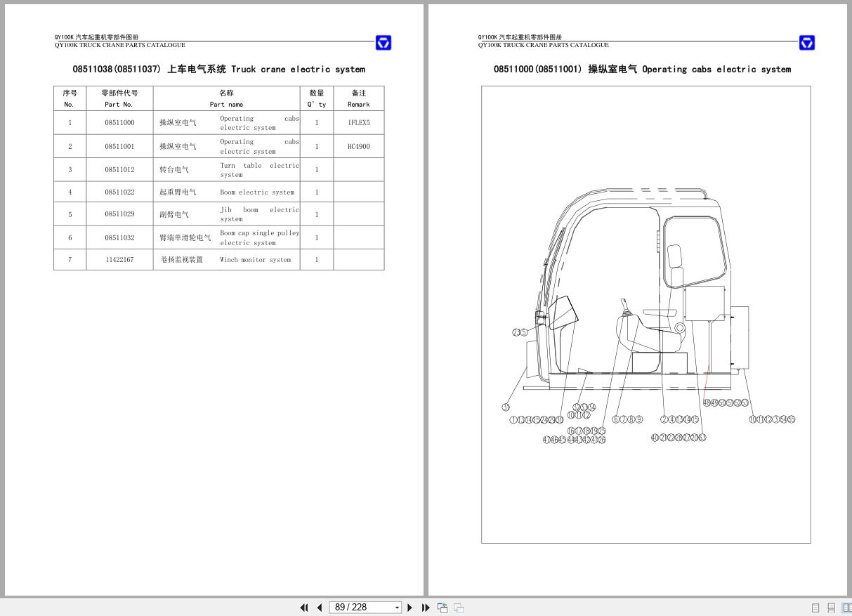The height and width of the screenshot is (616, 852).
Task: Click the right page header "QY100K TRUCK CRANE PARTS CATALOGUE"
Action: coord(544,45)
